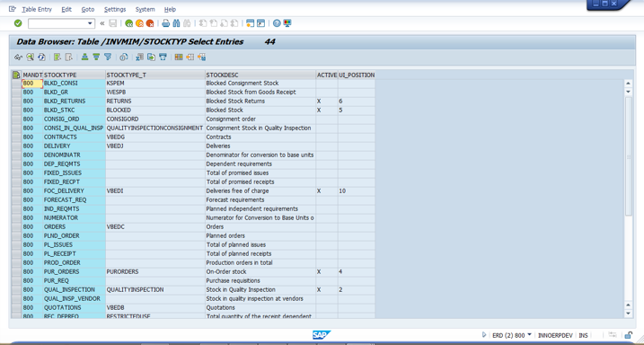644x345 pixels.
Task: Click the green Back navigation icon
Action: pos(129,23)
